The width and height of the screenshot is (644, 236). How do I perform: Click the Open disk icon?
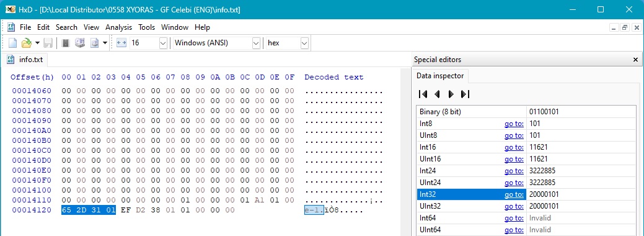pos(80,43)
